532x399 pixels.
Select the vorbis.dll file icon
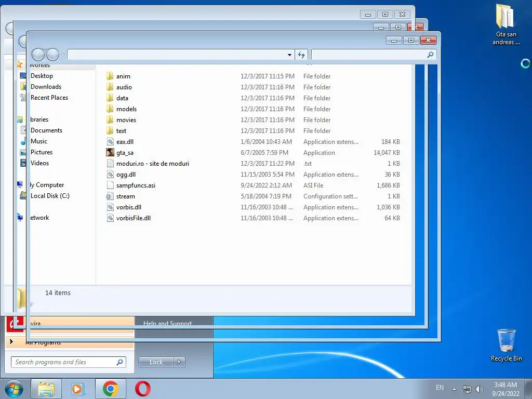(x=110, y=207)
